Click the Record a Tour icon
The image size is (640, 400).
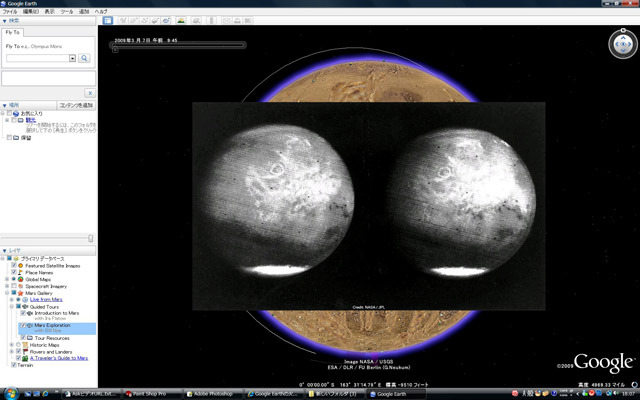(166, 20)
